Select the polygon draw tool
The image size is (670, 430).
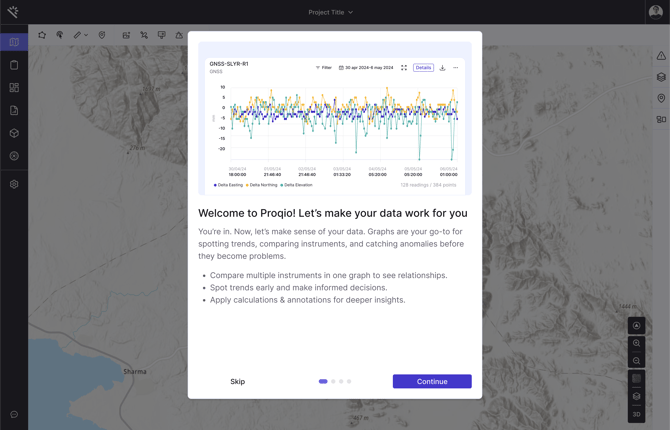(42, 35)
